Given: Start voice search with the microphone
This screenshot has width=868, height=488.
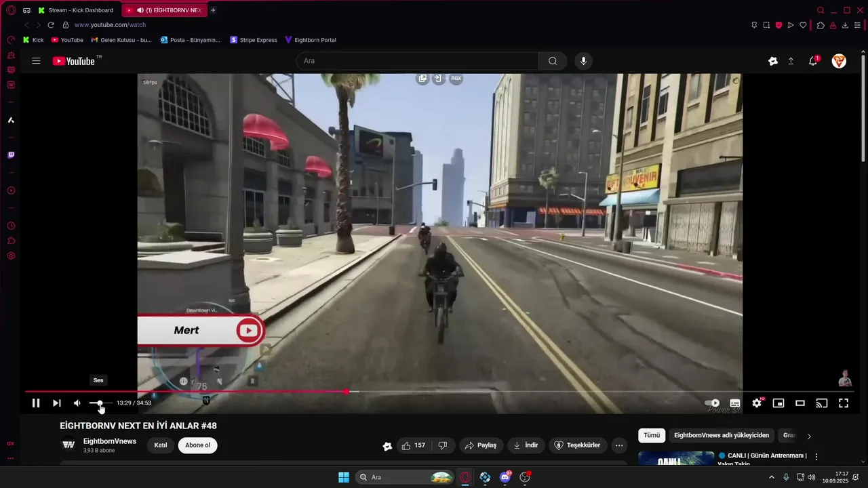Looking at the screenshot, I should coord(583,61).
